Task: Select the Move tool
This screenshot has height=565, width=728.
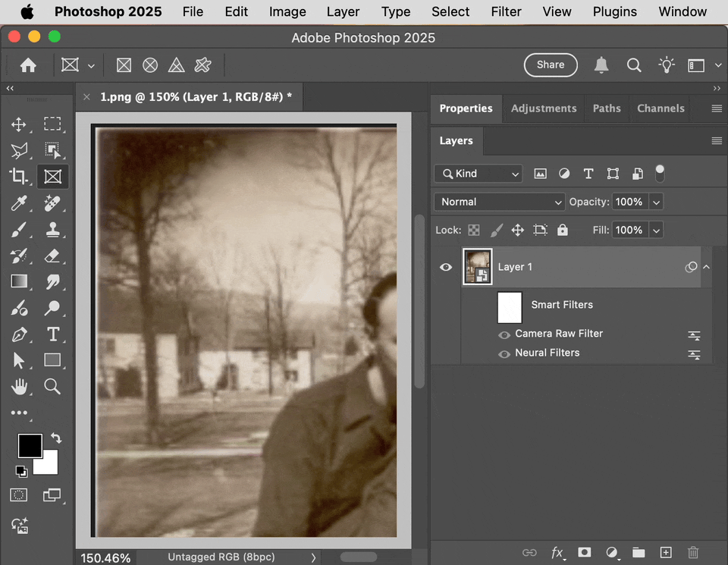Action: click(x=18, y=124)
